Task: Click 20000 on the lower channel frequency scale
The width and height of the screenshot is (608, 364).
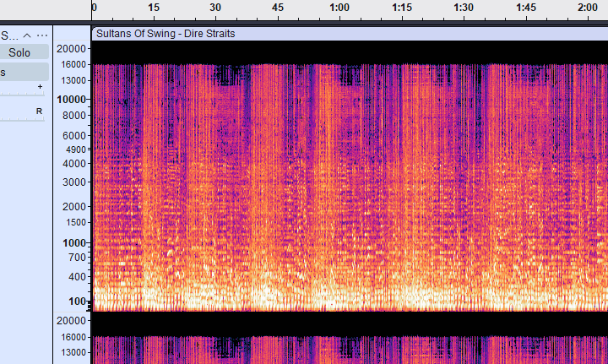Action: tap(72, 321)
